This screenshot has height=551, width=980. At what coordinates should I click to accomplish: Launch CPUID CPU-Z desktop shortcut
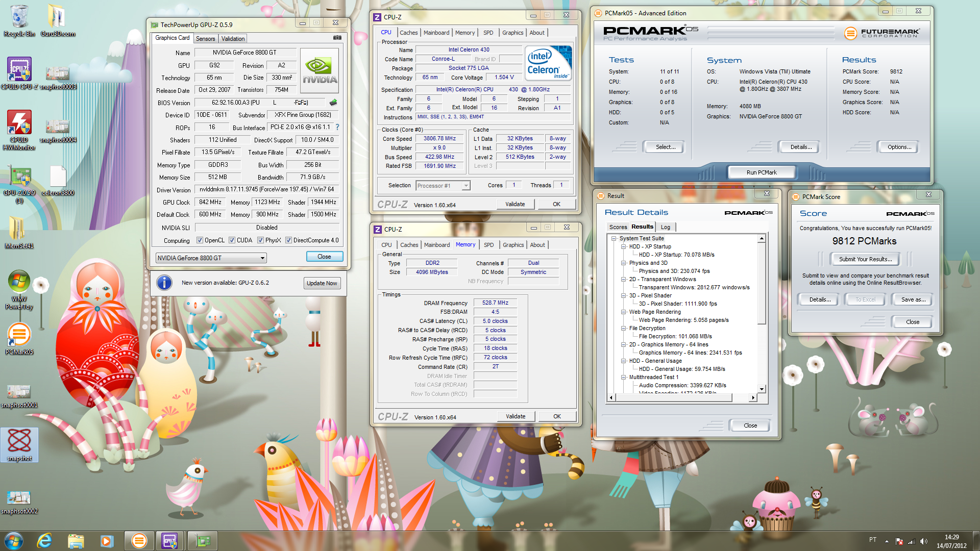[19, 73]
